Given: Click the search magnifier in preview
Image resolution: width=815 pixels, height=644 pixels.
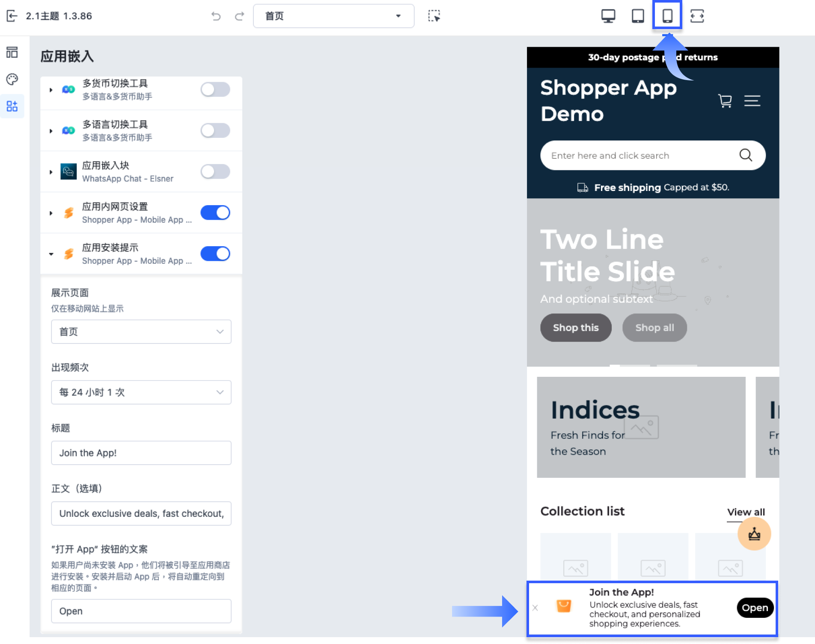Looking at the screenshot, I should pyautogui.click(x=746, y=155).
